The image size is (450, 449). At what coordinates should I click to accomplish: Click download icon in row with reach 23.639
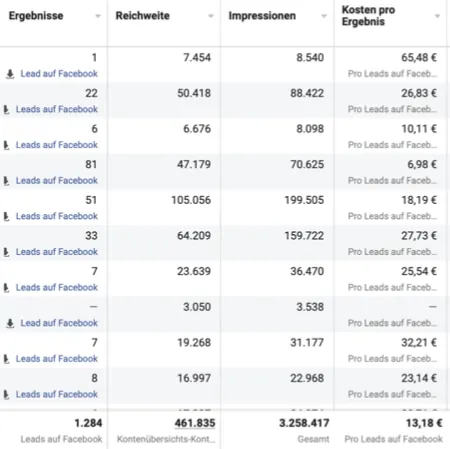pos(6,288)
